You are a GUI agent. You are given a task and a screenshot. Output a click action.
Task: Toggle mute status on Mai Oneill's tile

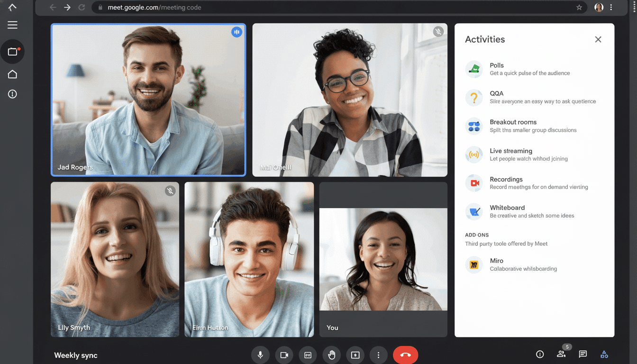[x=438, y=32]
